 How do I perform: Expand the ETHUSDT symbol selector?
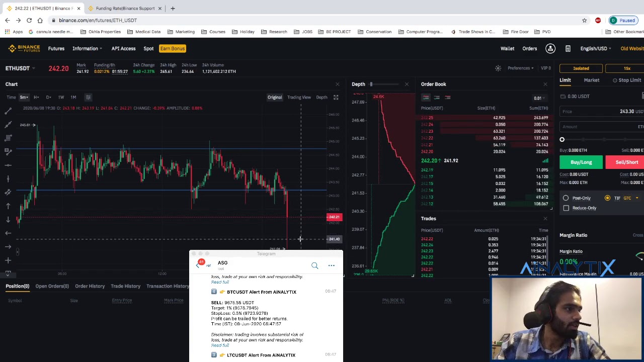tap(20, 68)
